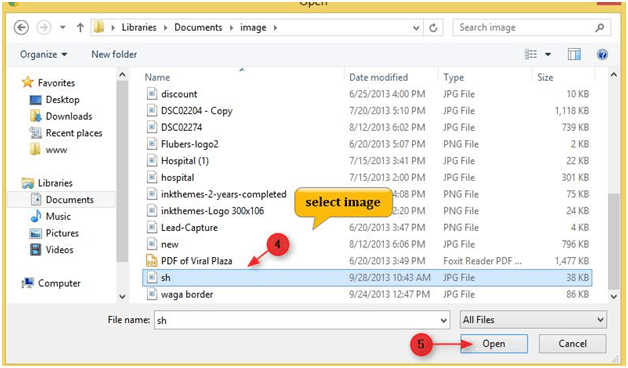Screen dimensions: 628x368
Task: Click the Open button
Action: 494,344
